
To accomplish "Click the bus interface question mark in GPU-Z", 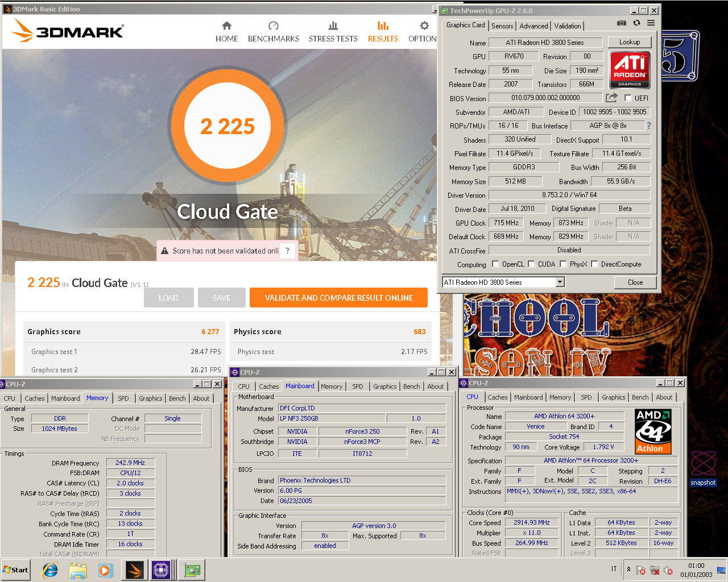I will 648,126.
